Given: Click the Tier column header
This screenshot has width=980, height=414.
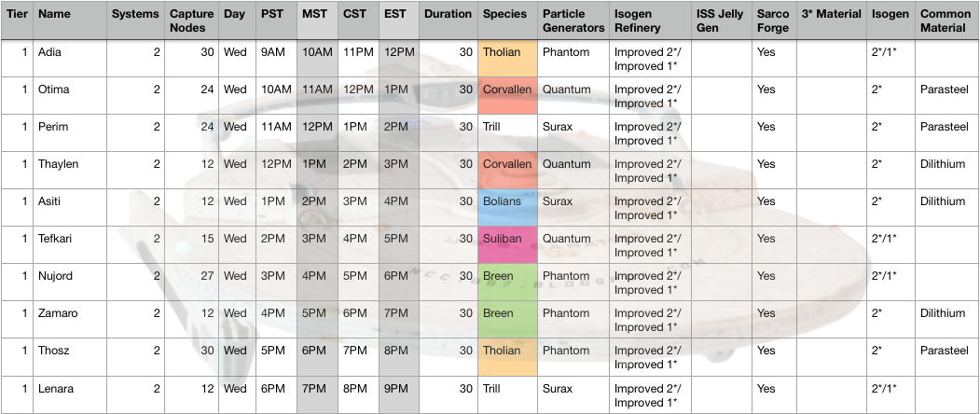Looking at the screenshot, I should [x=18, y=15].
